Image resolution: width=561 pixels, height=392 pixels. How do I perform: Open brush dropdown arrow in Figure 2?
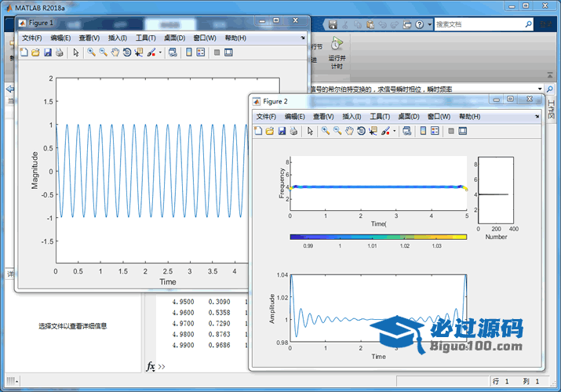click(x=395, y=131)
